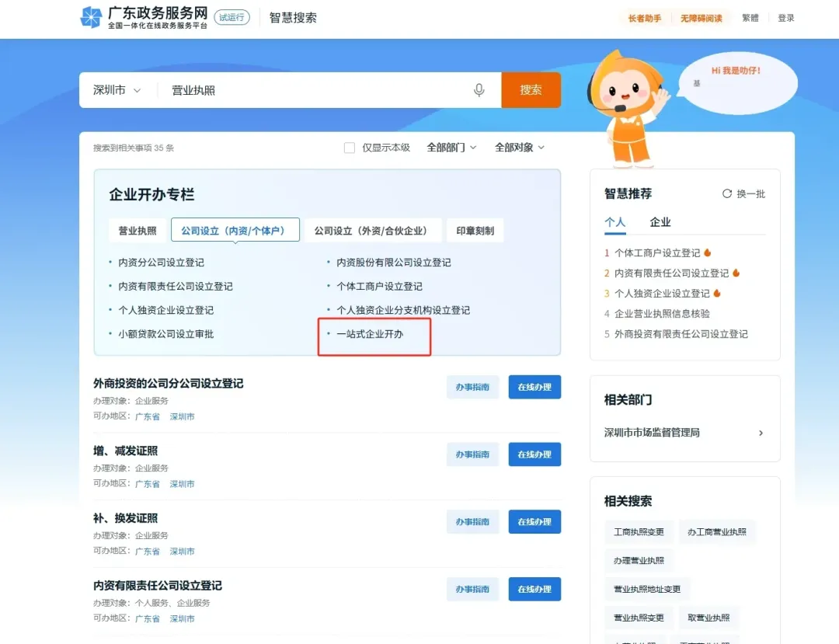Open the 深圳市 city selector dropdown
This screenshot has width=839, height=644.
coord(117,89)
